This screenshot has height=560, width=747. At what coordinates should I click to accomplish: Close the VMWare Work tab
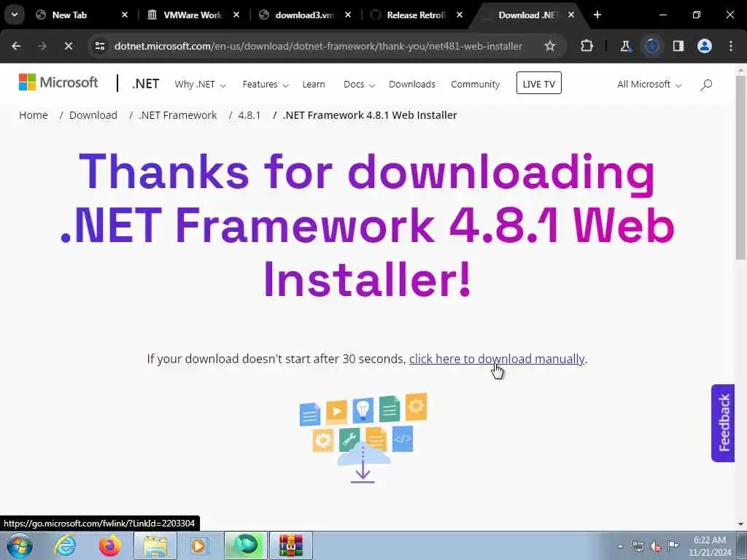point(236,15)
